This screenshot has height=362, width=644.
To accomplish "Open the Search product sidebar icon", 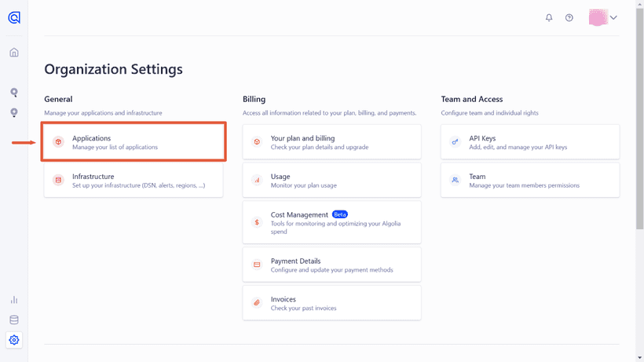I will [14, 93].
